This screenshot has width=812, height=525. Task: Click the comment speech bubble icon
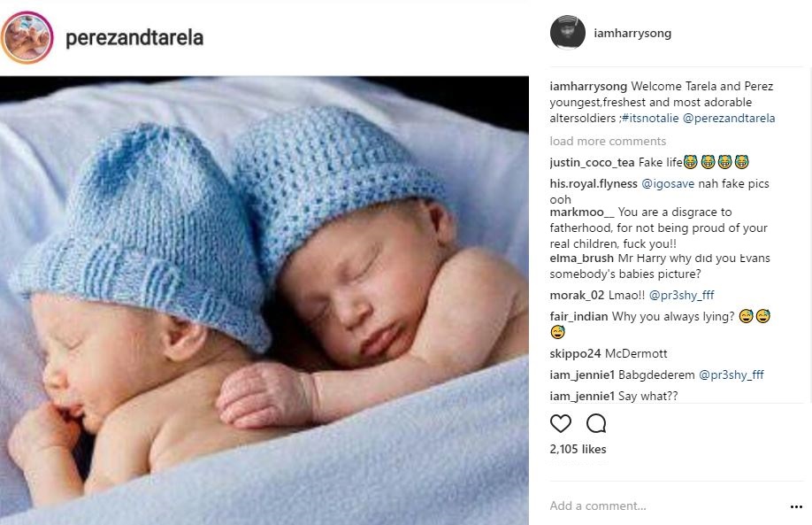(x=596, y=423)
